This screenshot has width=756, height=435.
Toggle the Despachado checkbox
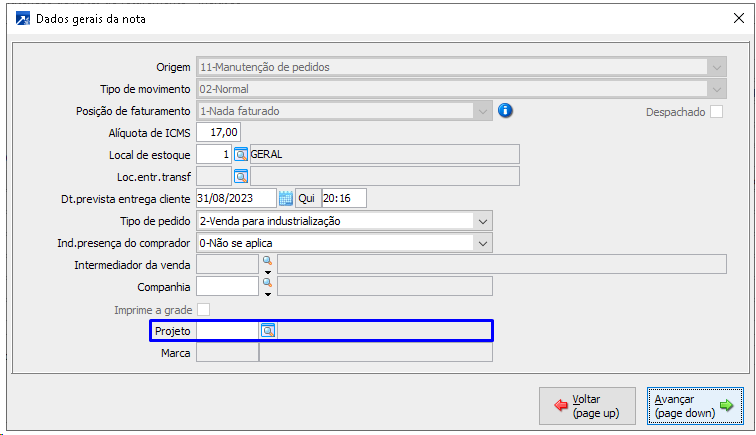pyautogui.click(x=716, y=111)
